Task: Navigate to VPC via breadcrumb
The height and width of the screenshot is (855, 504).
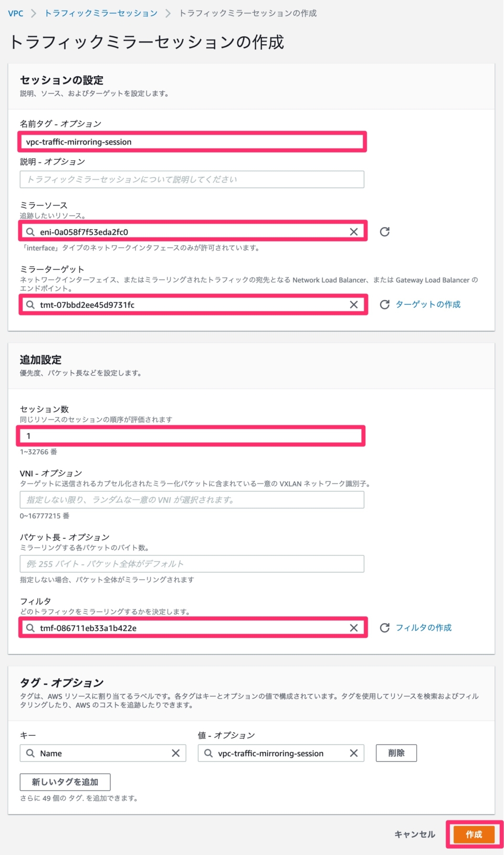Action: (15, 15)
